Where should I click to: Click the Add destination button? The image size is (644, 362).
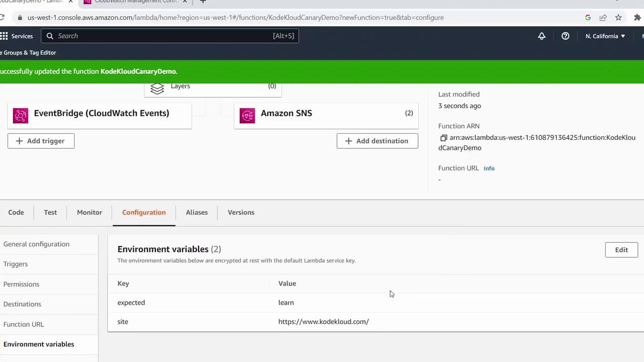pos(377,141)
